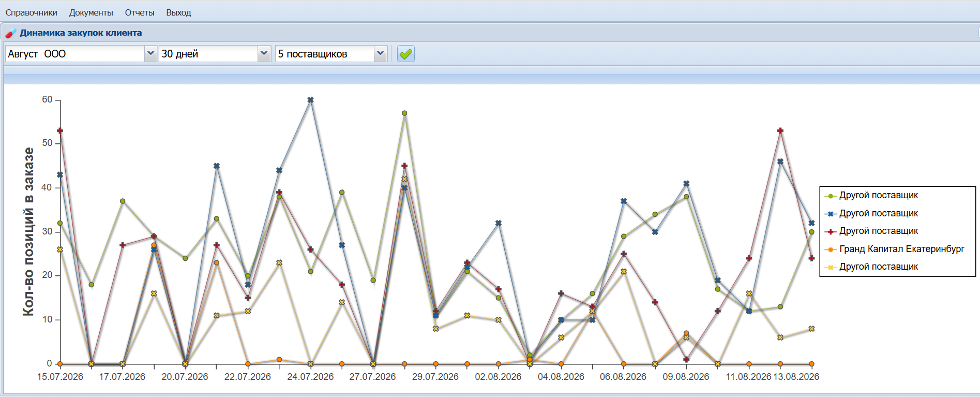The image size is (980, 397).
Task: Open the Отчеты menu
Action: pyautogui.click(x=140, y=12)
